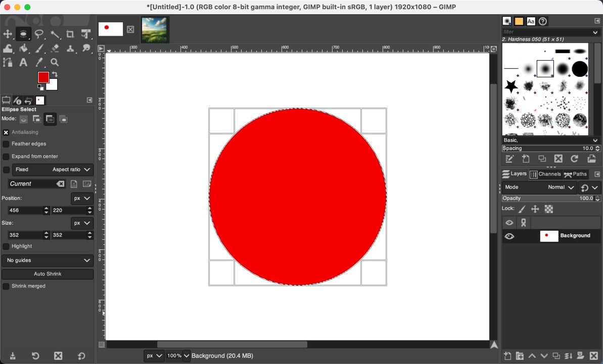Select the Eraser tool
This screenshot has height=364, width=603.
pos(55,48)
